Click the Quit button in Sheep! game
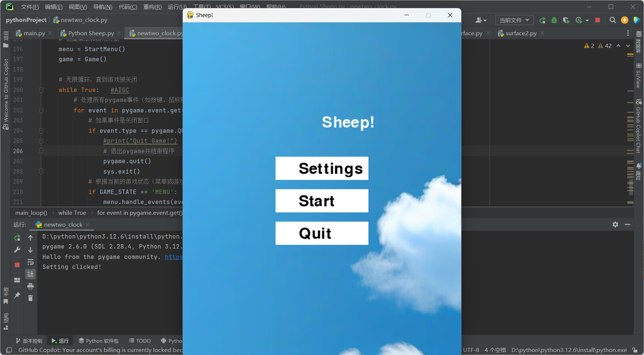644x355 pixels. pos(322,233)
